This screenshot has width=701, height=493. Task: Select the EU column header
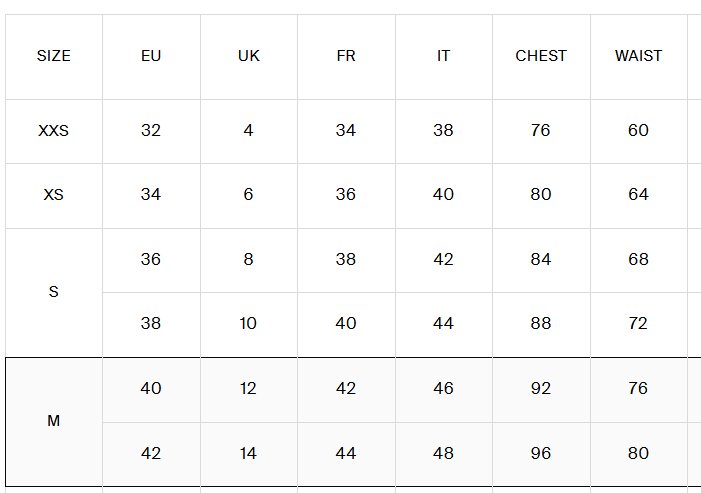(x=151, y=56)
